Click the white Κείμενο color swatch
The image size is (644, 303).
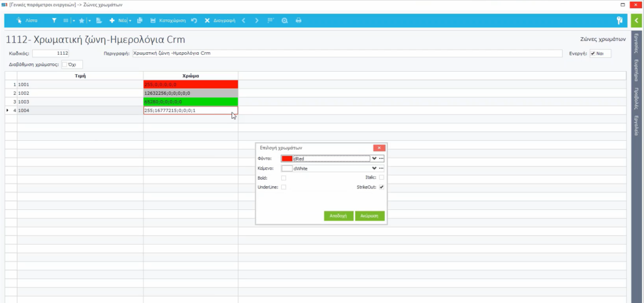[287, 168]
